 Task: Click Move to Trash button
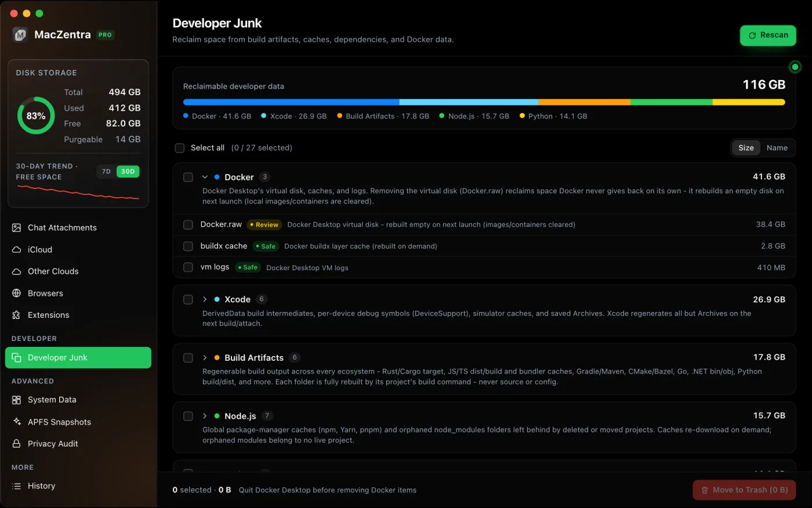tap(744, 490)
